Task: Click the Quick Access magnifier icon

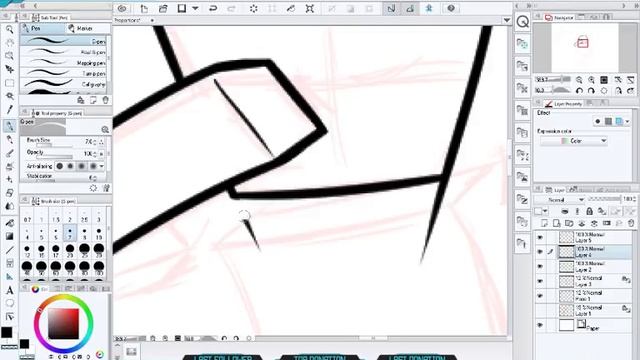Action: click(x=522, y=22)
